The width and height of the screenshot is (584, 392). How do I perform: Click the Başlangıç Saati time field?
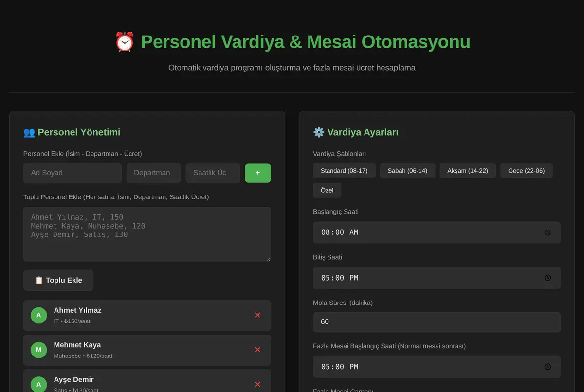point(437,232)
